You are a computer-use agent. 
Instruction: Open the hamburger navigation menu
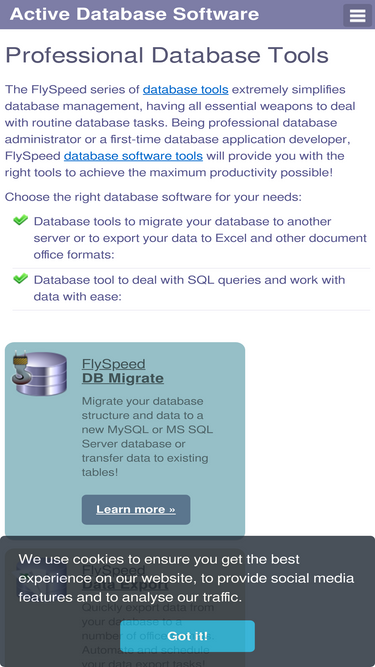pyautogui.click(x=357, y=15)
